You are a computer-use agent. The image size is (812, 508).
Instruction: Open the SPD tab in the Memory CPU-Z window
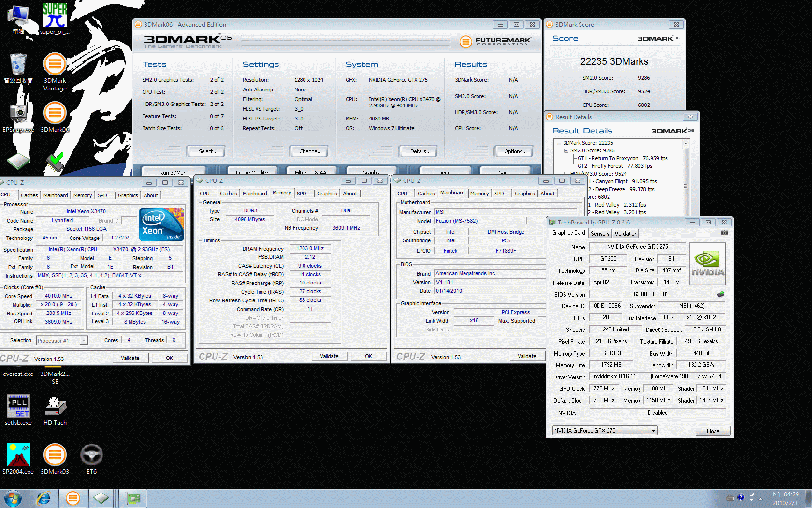point(302,194)
